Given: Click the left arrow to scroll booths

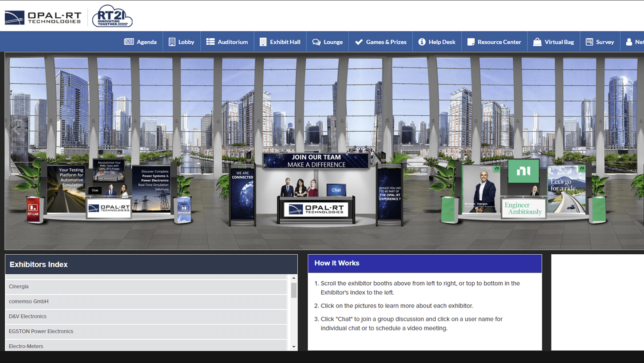Looking at the screenshot, I should point(17,130).
